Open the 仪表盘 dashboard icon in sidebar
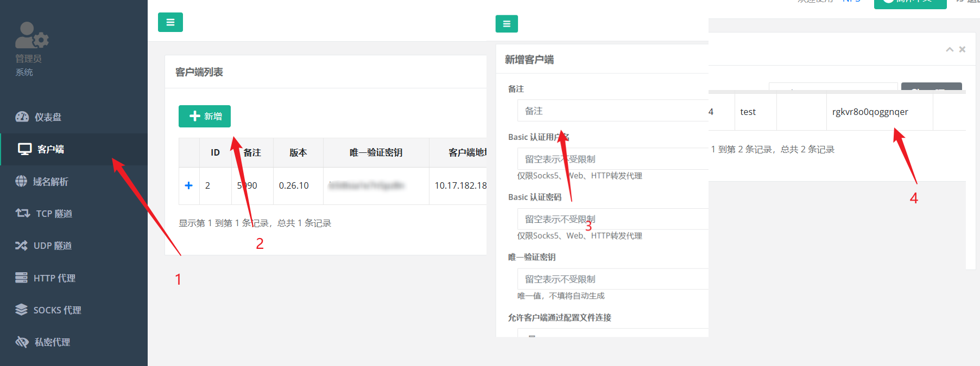 tap(22, 117)
